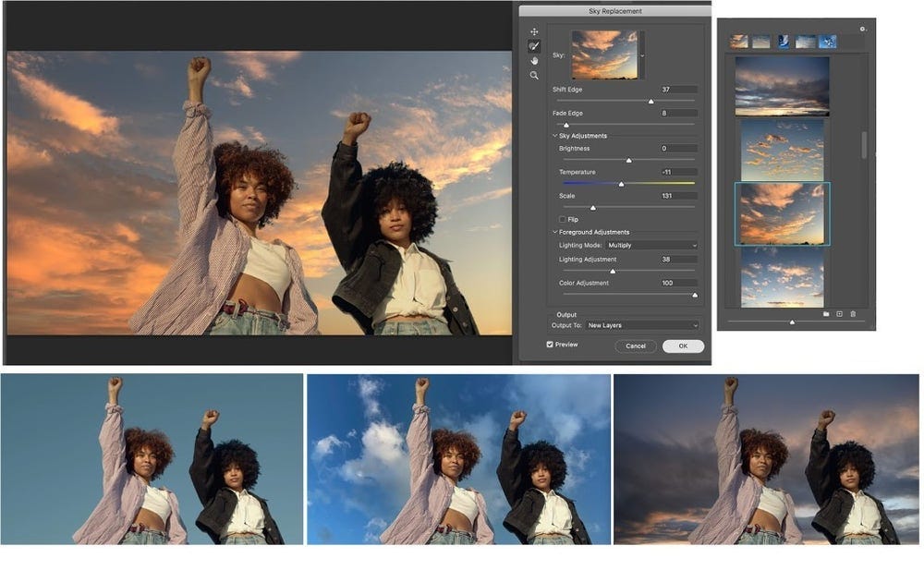Enable the Flip checkbox
The width and height of the screenshot is (924, 570).
(563, 220)
